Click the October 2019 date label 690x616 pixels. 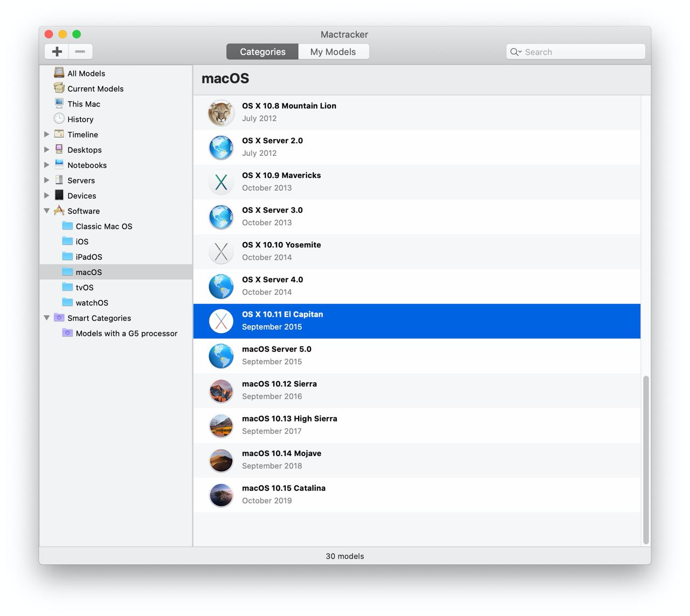coord(267,501)
